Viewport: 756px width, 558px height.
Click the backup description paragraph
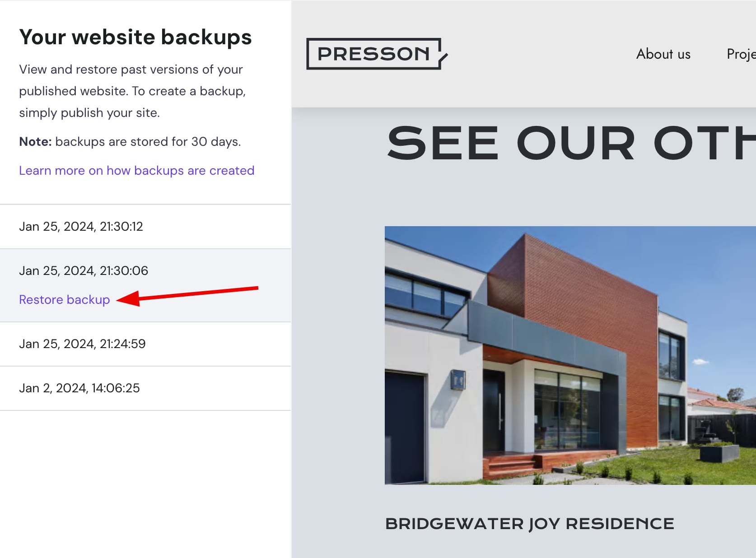131,91
